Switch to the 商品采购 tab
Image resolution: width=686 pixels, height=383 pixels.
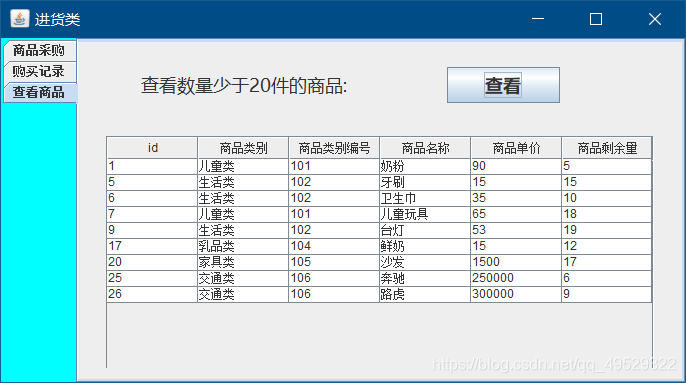[x=40, y=50]
